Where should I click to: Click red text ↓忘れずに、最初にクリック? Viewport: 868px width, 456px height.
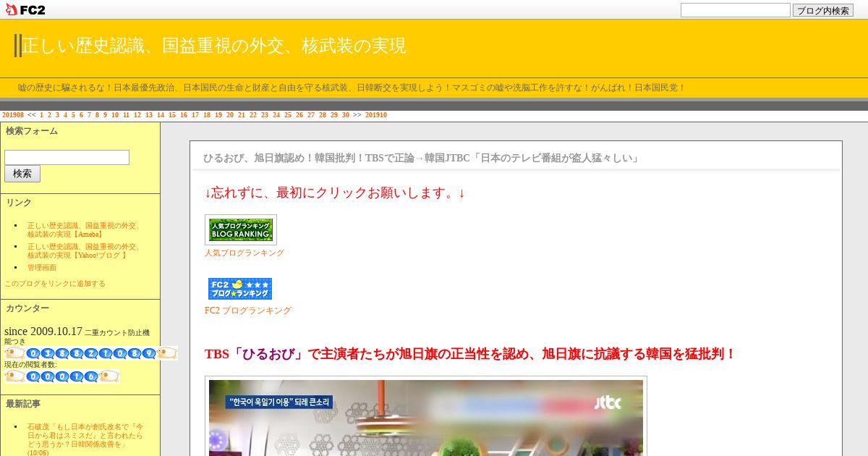(335, 193)
